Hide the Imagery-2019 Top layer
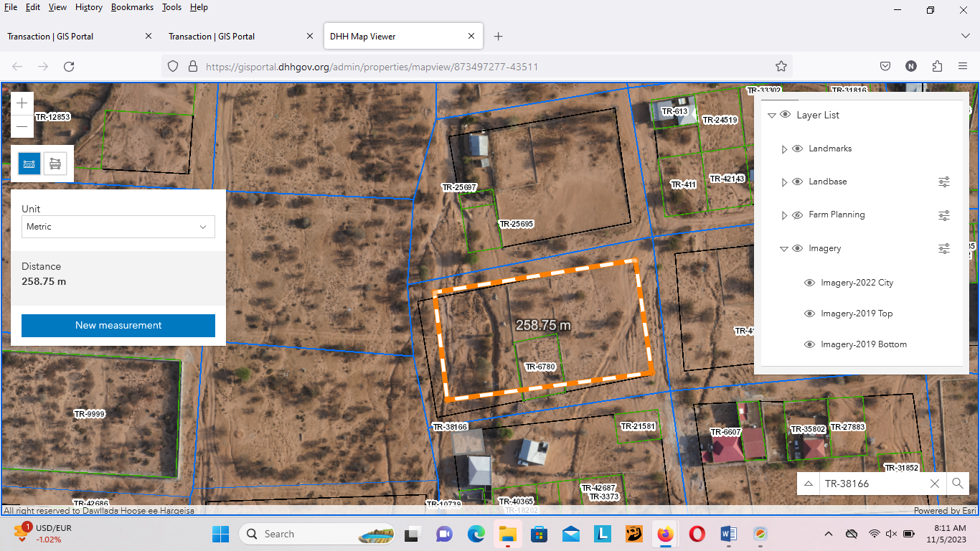 [x=809, y=314]
